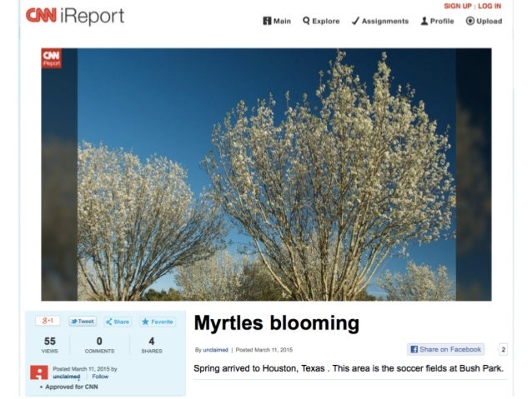
Task: Open the Main navigation item
Action: point(277,21)
